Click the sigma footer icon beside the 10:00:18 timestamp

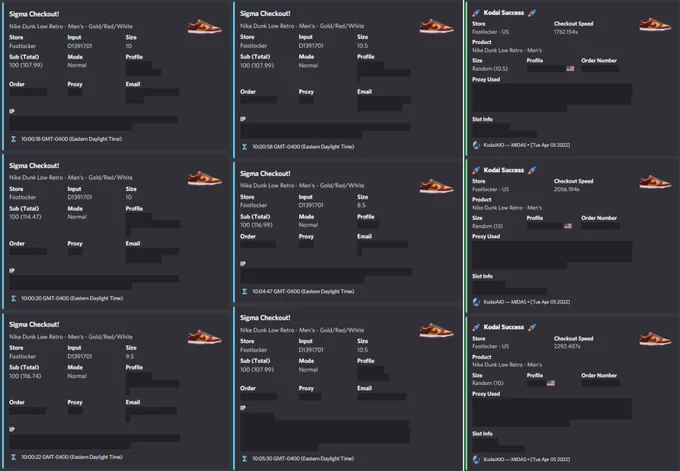[x=13, y=139]
